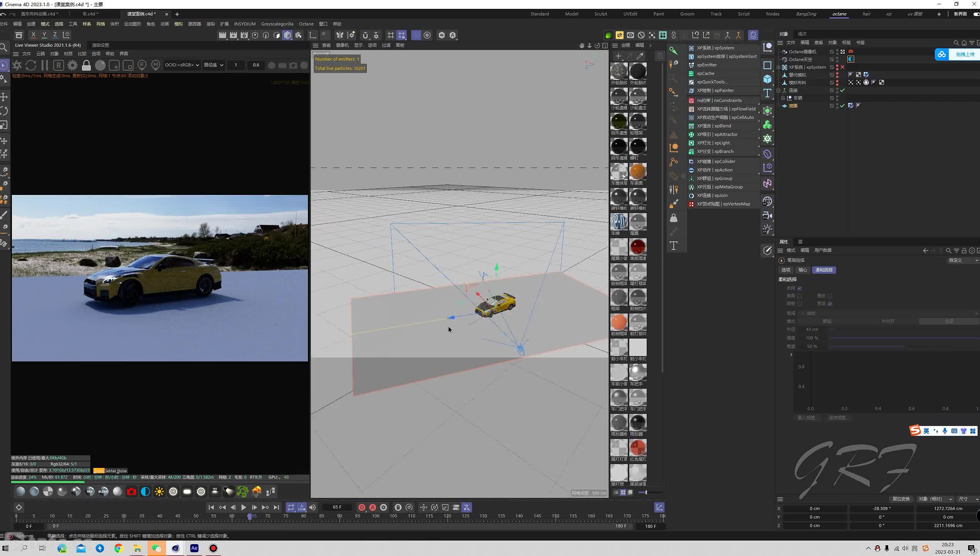Toggle visibility dots of 地面 object
This screenshot has width=980, height=556.
(x=837, y=106)
